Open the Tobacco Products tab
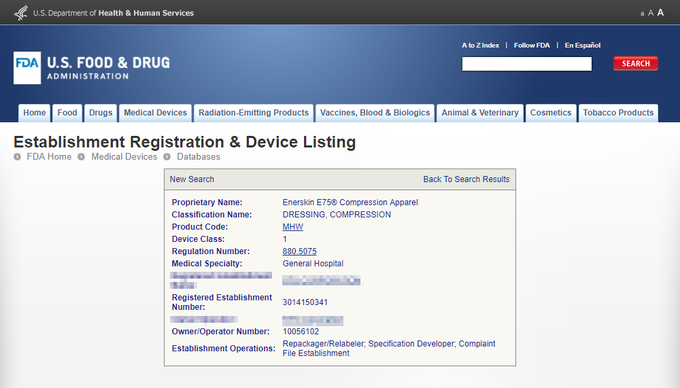This screenshot has height=388, width=680. click(618, 113)
